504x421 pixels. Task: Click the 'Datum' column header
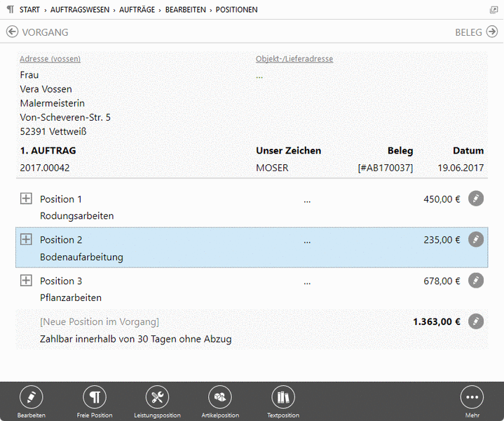(x=468, y=151)
